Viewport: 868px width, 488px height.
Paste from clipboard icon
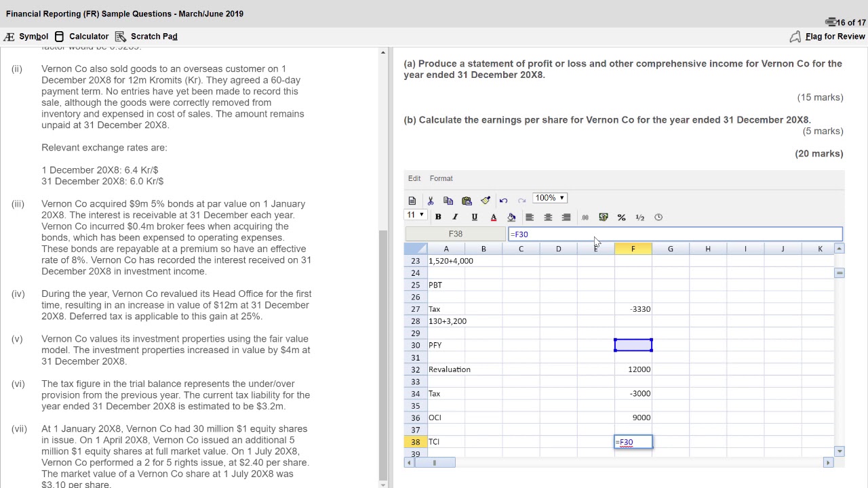[467, 201]
